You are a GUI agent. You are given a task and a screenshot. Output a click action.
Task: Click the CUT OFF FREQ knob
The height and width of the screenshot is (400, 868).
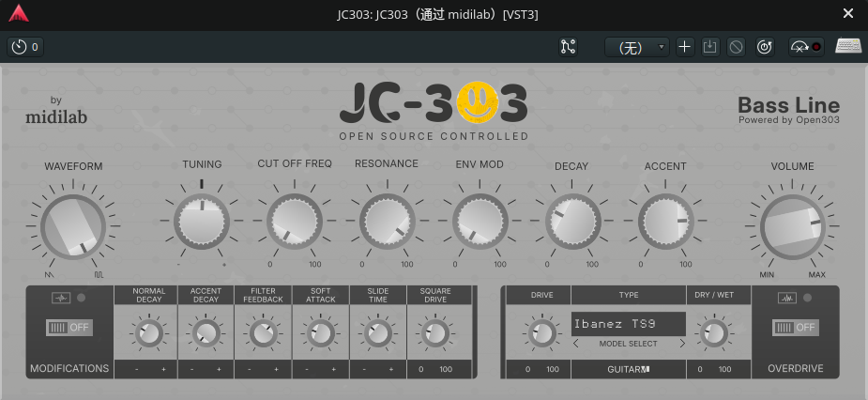pyautogui.click(x=295, y=221)
